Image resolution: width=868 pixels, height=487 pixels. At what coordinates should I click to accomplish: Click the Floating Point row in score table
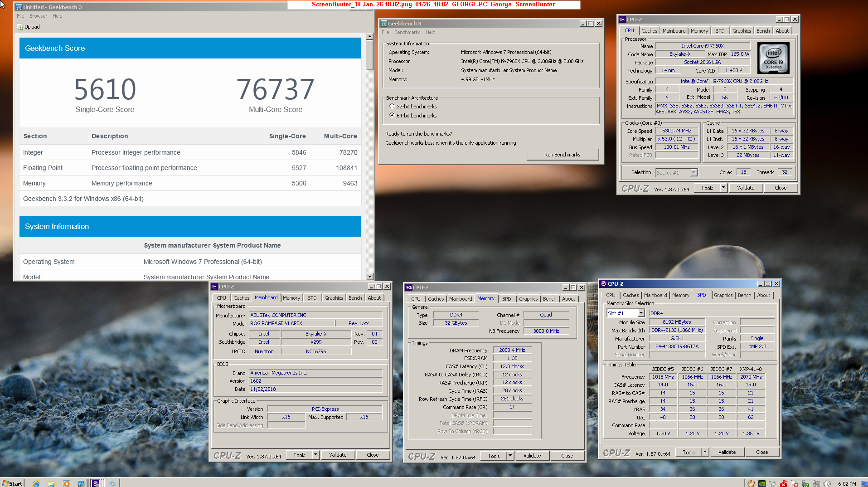[190, 168]
